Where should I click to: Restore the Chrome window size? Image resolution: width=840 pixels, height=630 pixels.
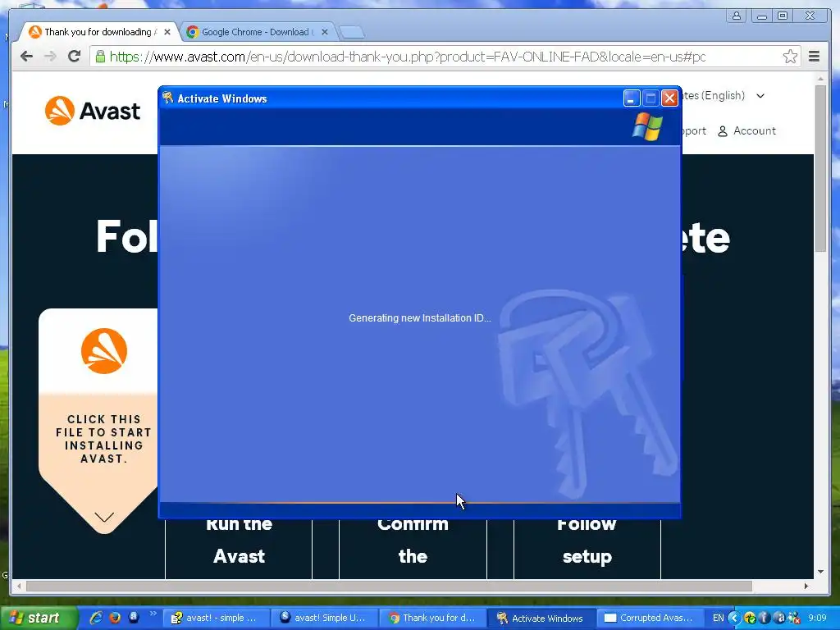(x=783, y=16)
